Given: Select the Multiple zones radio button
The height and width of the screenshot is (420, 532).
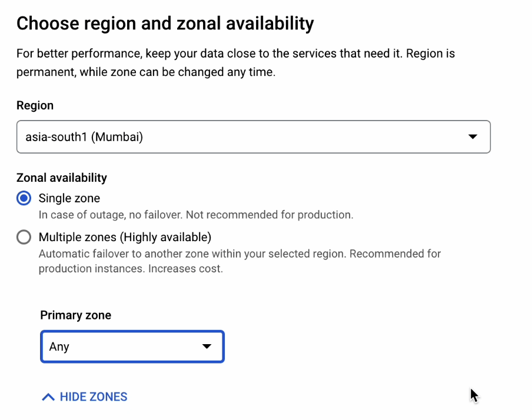Looking at the screenshot, I should point(24,237).
